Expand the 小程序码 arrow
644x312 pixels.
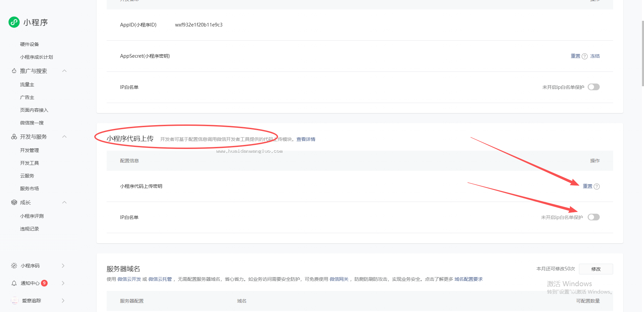[63, 266]
